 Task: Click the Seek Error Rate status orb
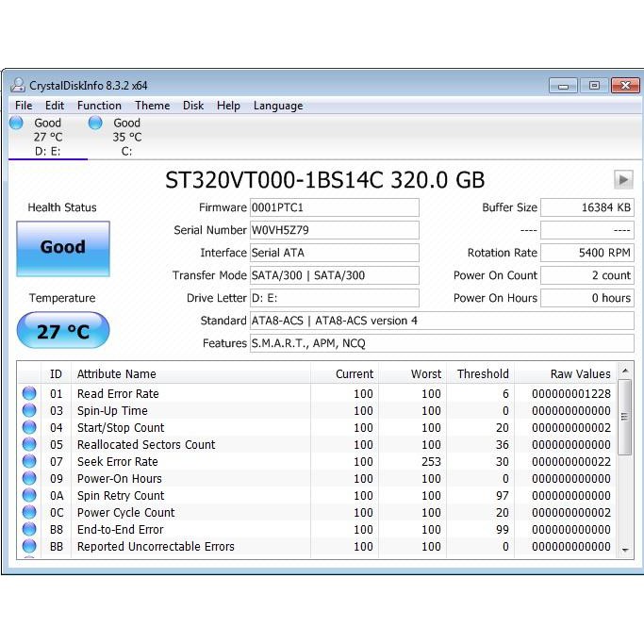click(x=29, y=462)
